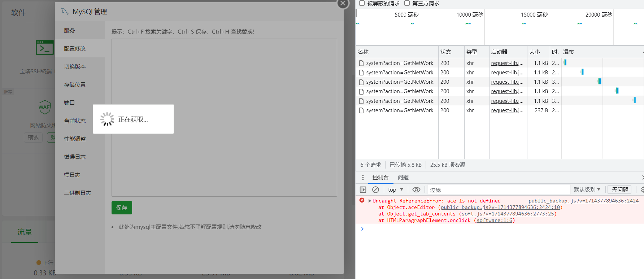Image resolution: width=644 pixels, height=279 pixels.
Task: Select the 流量 tab behind the dialog
Action: [25, 232]
